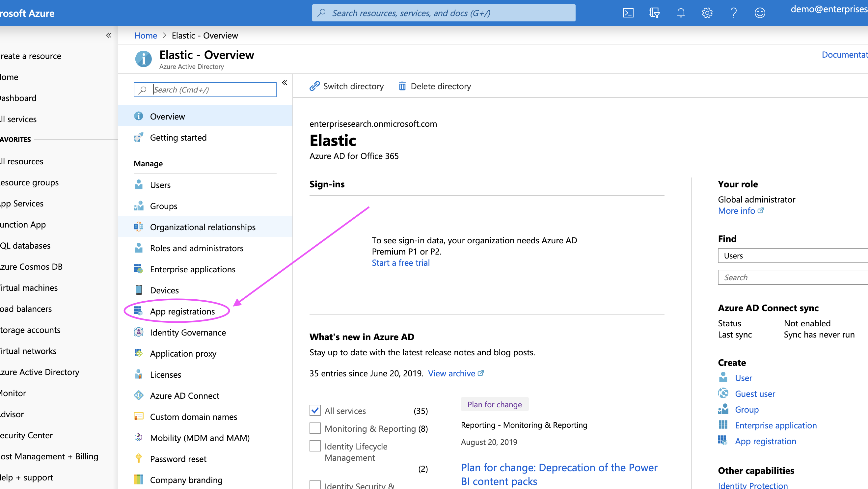Open Cloud Shell from the top bar

628,13
